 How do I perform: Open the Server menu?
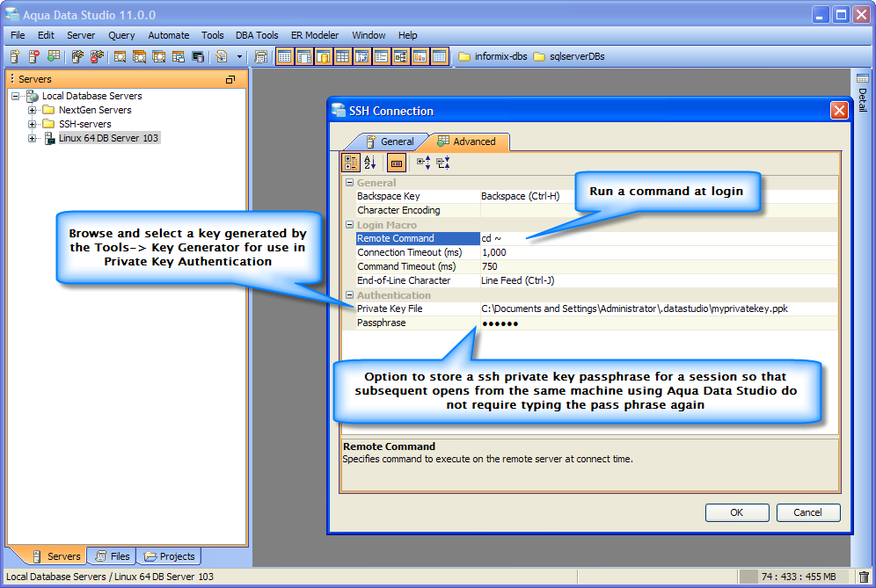point(81,35)
